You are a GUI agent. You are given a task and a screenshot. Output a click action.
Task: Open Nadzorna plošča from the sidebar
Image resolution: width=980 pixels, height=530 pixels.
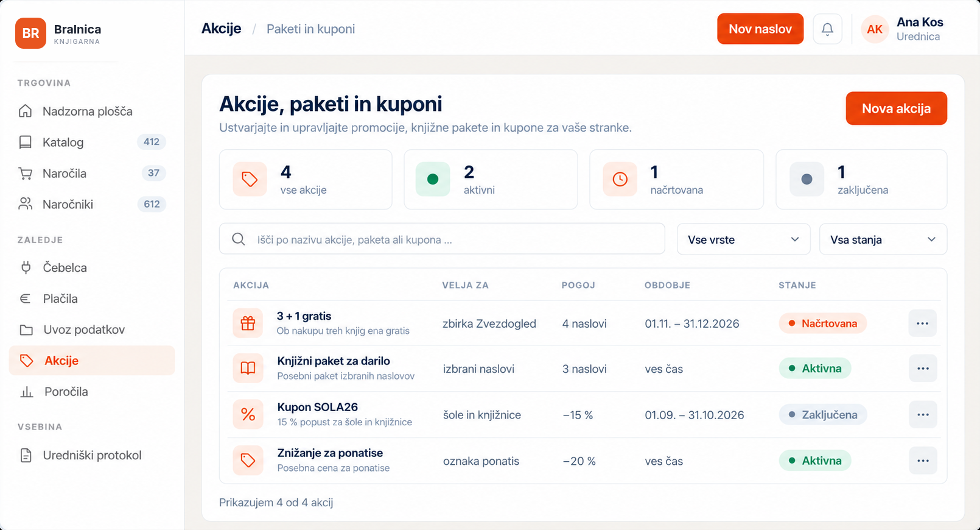[92, 111]
